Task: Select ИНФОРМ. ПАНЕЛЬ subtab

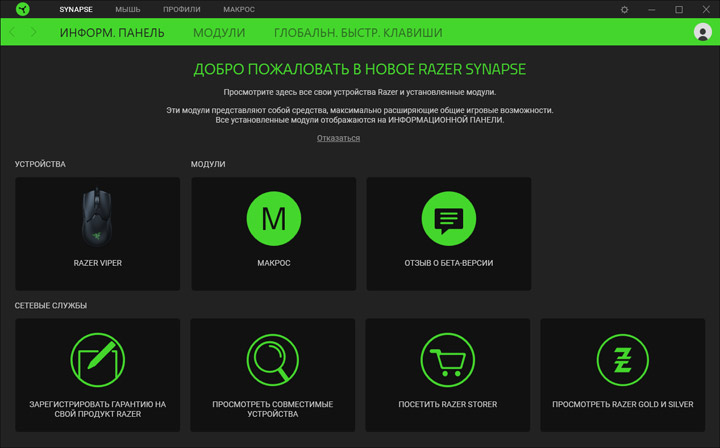Action: coord(112,33)
